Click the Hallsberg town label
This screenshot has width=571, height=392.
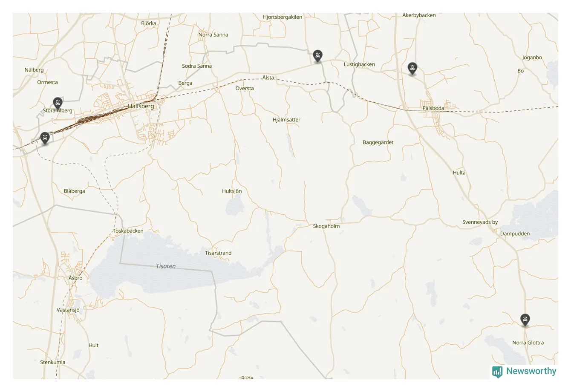[141, 106]
